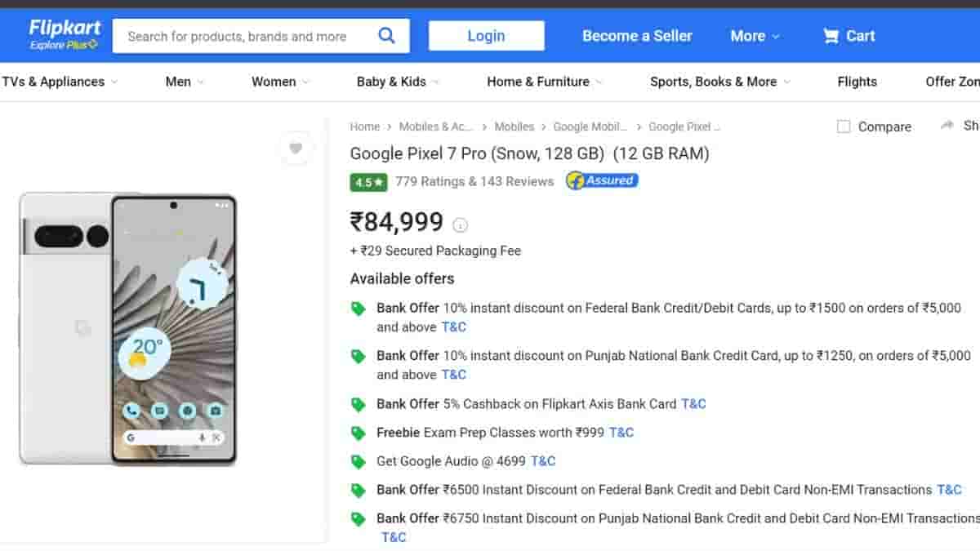The width and height of the screenshot is (980, 551).
Task: Open the Flights menu item
Action: 857,82
